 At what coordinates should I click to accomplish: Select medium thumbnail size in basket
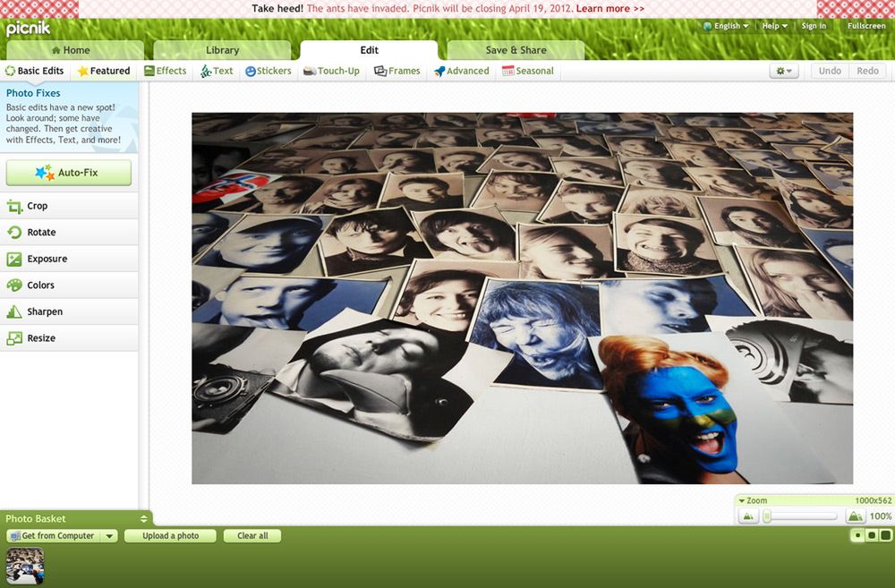coord(872,535)
